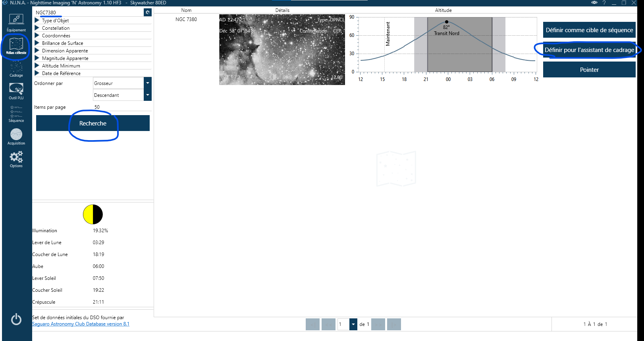Click the Pointer button

[589, 70]
